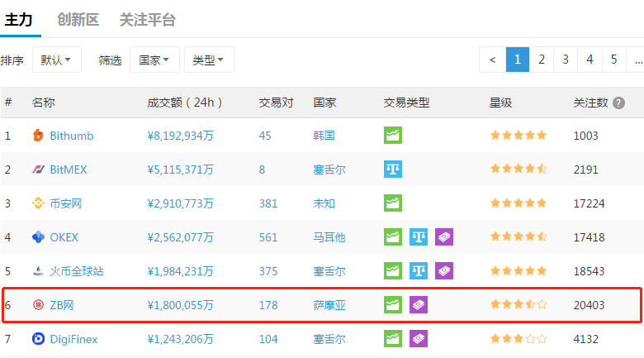Viewport: 644px width, 358px height.
Task: Click the green spot trading icon for 火币全球站
Action: [x=393, y=270]
